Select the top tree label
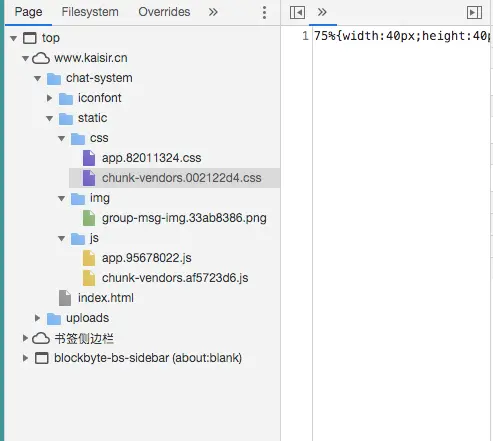Viewport: 493px width, 441px height. (51, 38)
